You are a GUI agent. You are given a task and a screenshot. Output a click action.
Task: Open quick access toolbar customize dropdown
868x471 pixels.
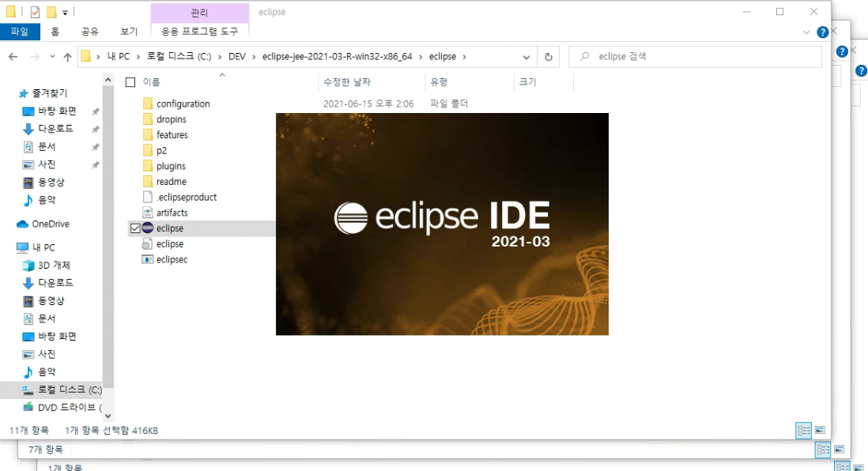[65, 12]
